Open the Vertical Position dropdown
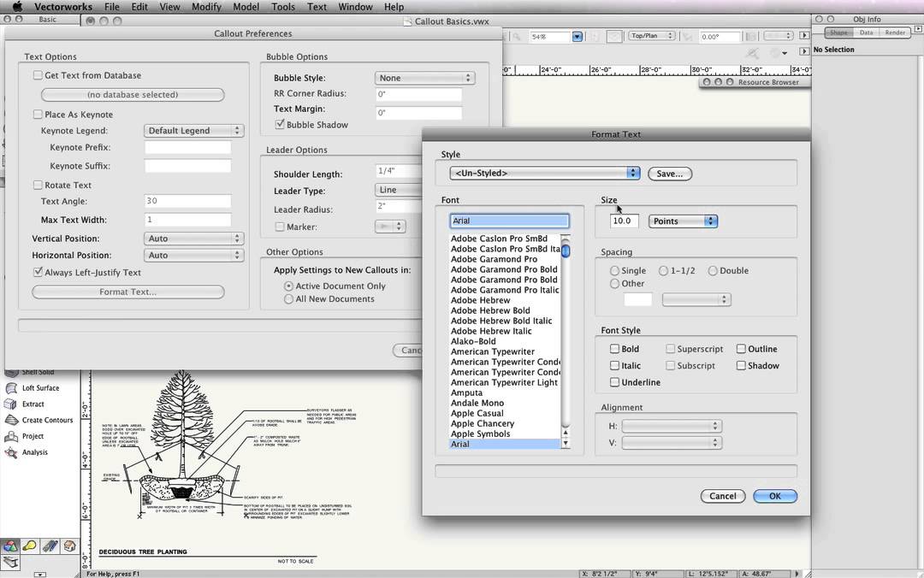 click(194, 239)
